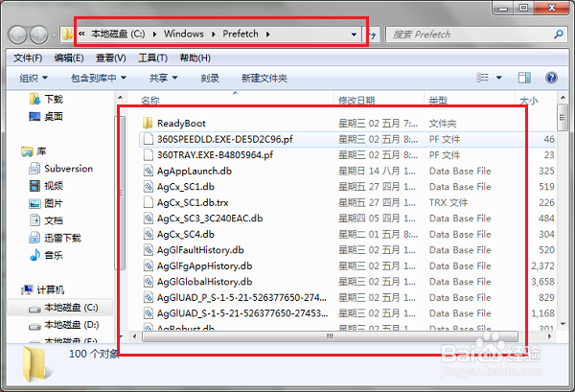Select 下载 in the navigation pane
Image resolution: width=575 pixels, height=392 pixels.
[46, 99]
